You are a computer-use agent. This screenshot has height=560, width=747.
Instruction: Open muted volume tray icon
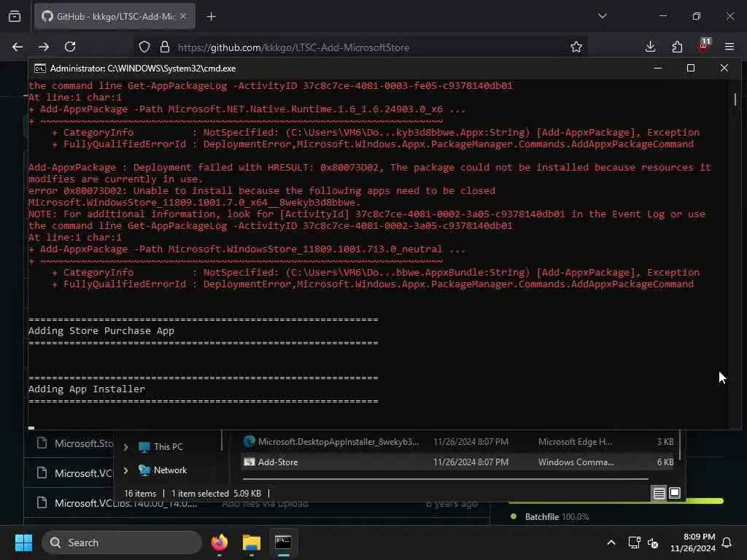point(653,542)
